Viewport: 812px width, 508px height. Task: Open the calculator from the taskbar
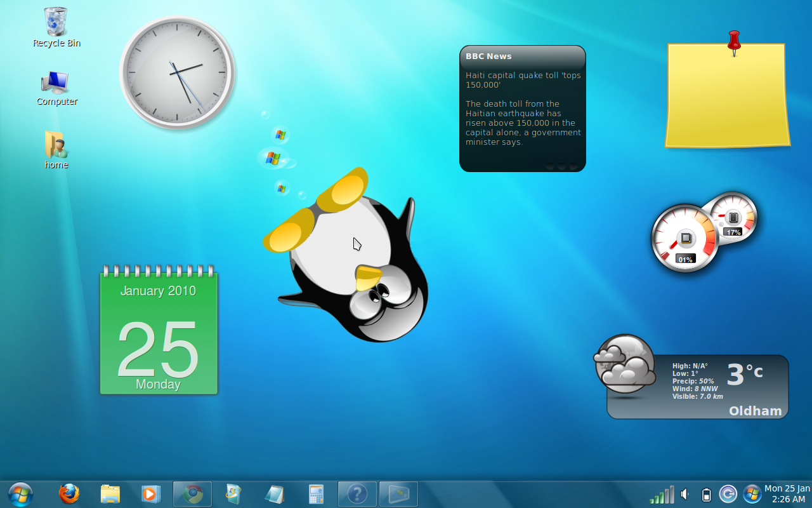tap(316, 494)
